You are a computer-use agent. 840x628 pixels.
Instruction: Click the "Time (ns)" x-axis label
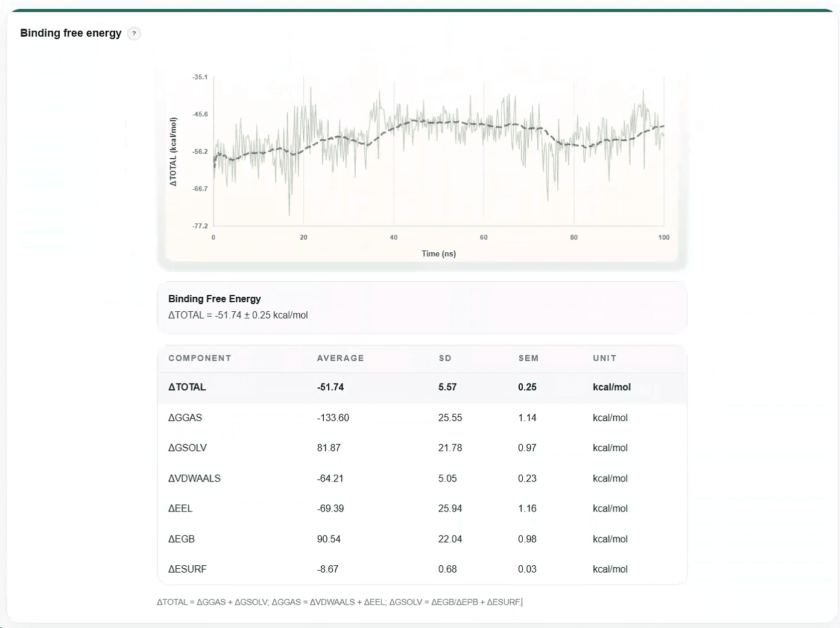439,254
